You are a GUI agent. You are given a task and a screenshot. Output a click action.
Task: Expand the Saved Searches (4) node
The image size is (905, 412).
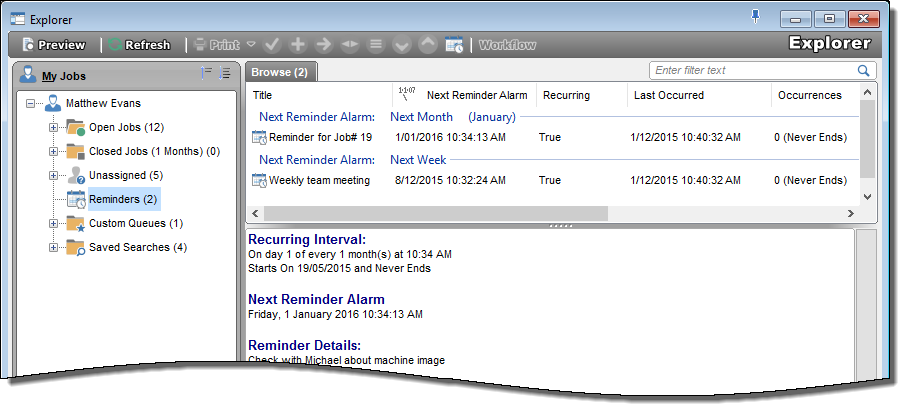53,248
